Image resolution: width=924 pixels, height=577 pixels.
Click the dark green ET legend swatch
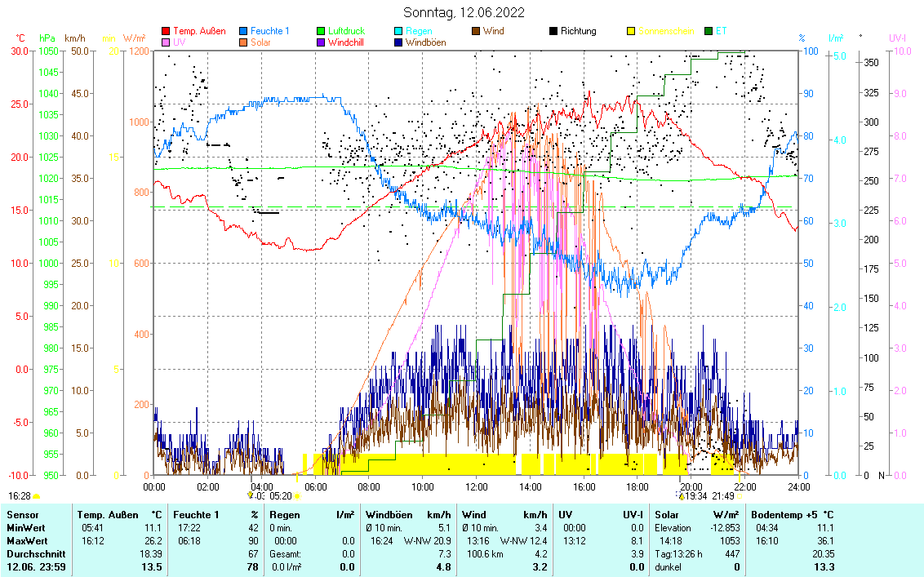(x=709, y=31)
